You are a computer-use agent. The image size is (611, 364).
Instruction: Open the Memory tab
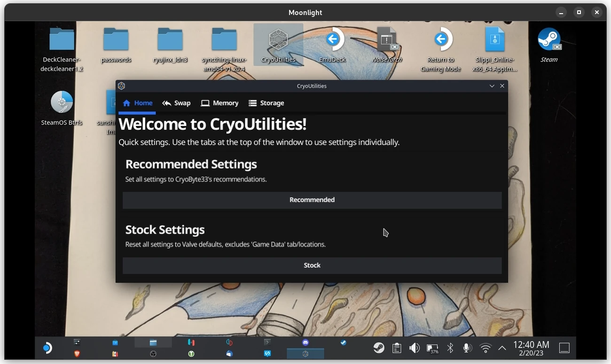click(x=219, y=103)
